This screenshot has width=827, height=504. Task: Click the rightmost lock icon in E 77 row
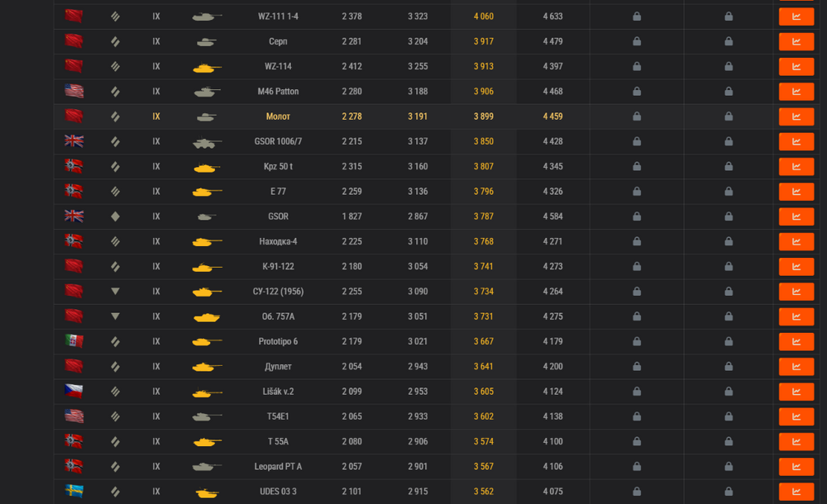pyautogui.click(x=729, y=192)
